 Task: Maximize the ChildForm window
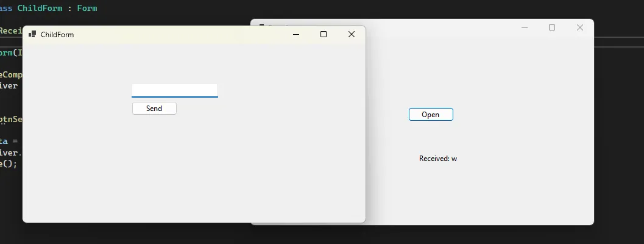point(324,35)
